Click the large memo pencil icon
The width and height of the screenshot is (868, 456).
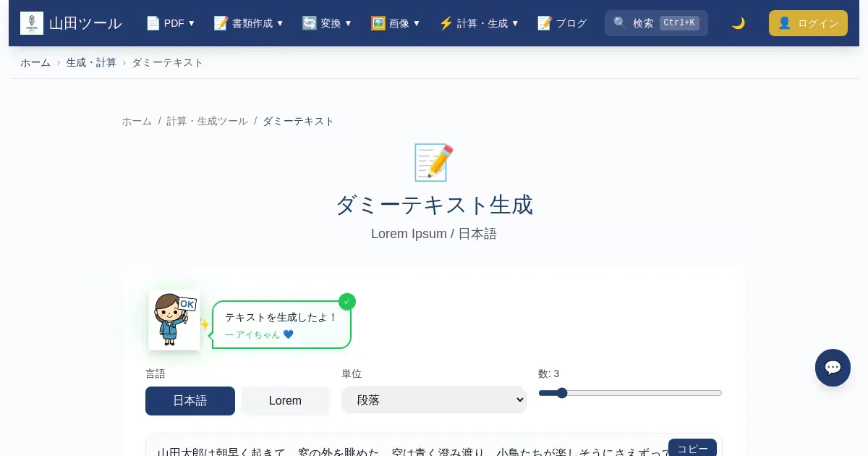click(433, 162)
